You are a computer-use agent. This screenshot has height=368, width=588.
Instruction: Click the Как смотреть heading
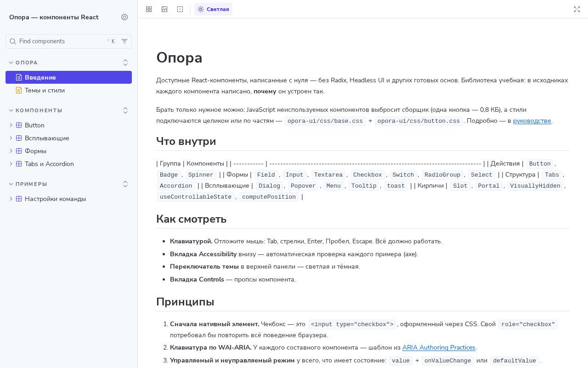point(191,219)
